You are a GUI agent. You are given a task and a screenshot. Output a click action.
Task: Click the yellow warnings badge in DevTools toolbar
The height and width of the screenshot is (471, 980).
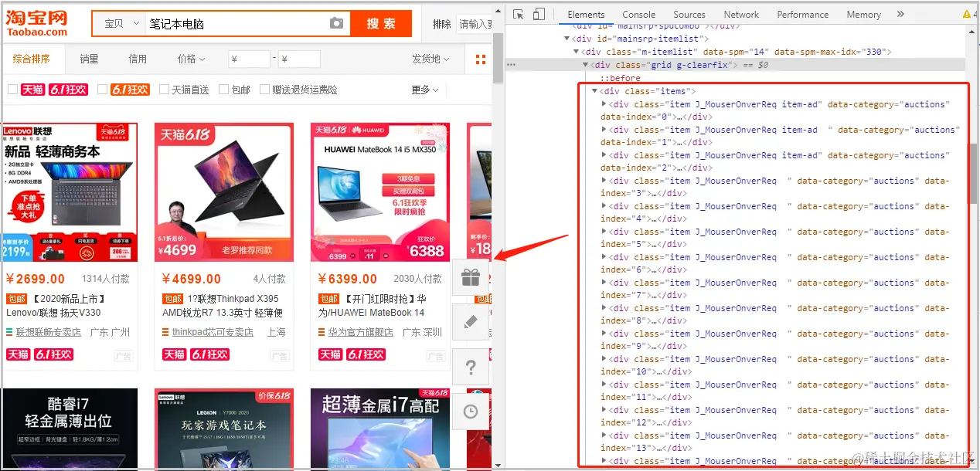pyautogui.click(x=968, y=13)
